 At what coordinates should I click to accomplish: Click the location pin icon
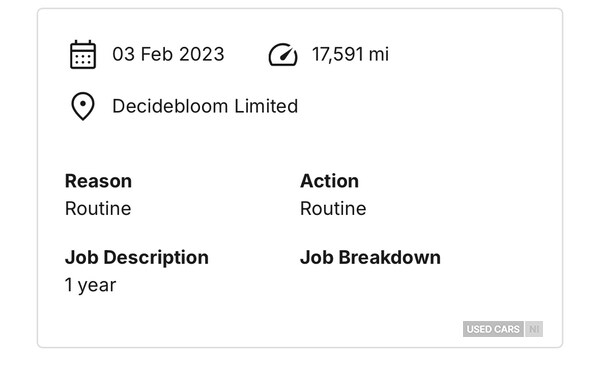point(83,106)
